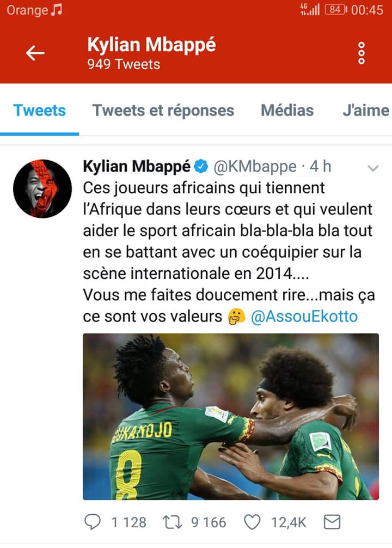
Task: Like the tweet with heart icon
Action: (252, 522)
